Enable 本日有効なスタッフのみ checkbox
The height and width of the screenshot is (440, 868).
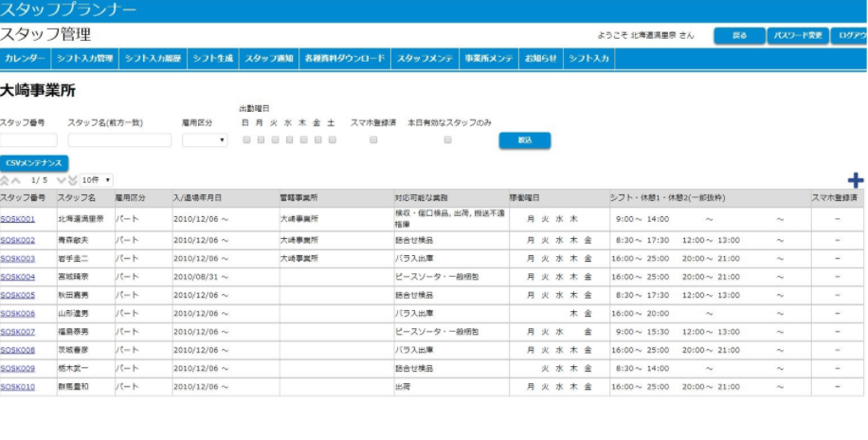pyautogui.click(x=447, y=139)
